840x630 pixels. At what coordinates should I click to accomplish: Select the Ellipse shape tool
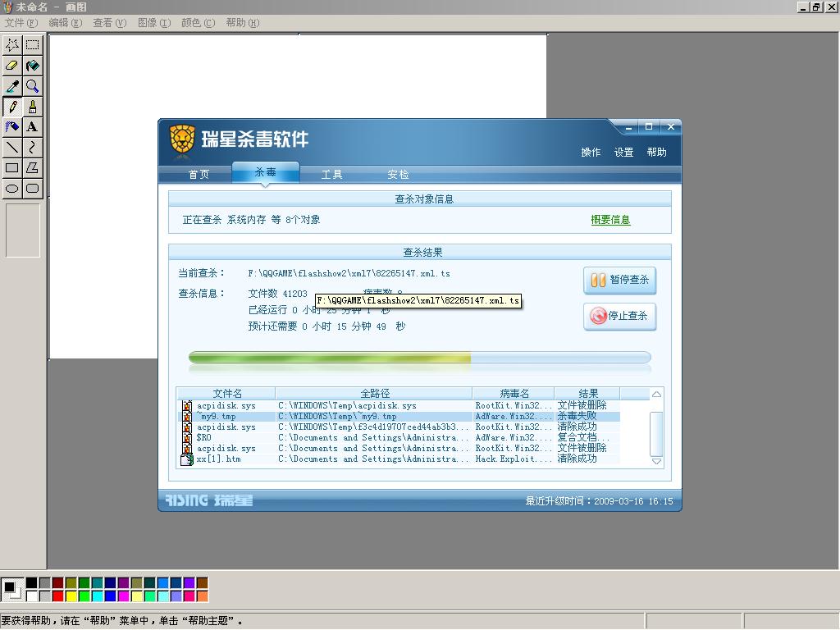coord(12,188)
